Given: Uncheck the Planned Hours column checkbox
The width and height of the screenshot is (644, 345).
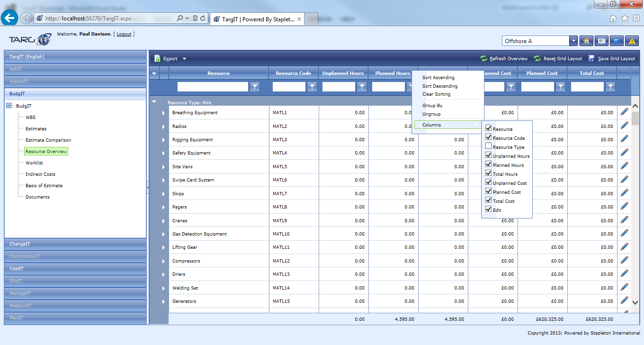Looking at the screenshot, I should coord(489,164).
